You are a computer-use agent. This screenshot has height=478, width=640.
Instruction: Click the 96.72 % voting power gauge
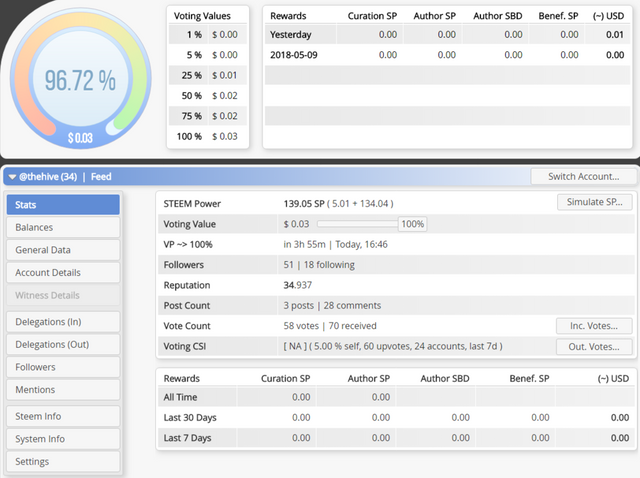(x=80, y=80)
